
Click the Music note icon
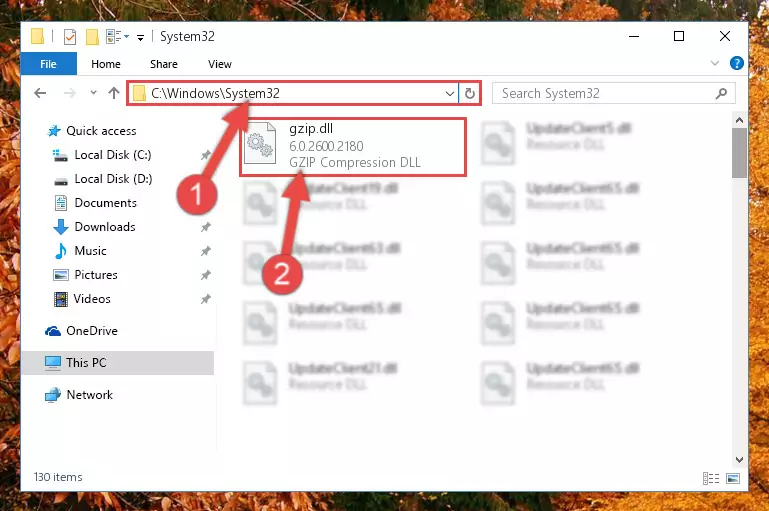61,251
